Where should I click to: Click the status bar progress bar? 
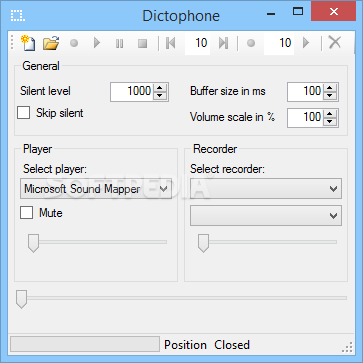(85, 344)
